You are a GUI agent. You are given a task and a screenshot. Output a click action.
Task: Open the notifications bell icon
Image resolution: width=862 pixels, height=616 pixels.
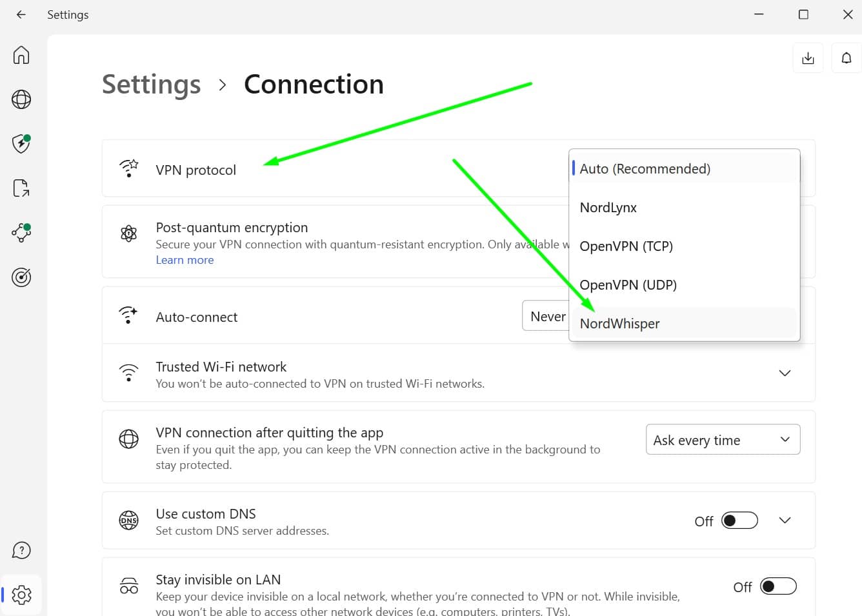pyautogui.click(x=847, y=58)
